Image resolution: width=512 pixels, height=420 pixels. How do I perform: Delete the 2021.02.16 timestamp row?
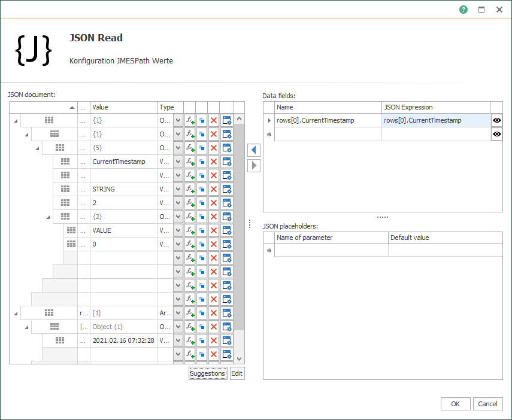[215, 340]
